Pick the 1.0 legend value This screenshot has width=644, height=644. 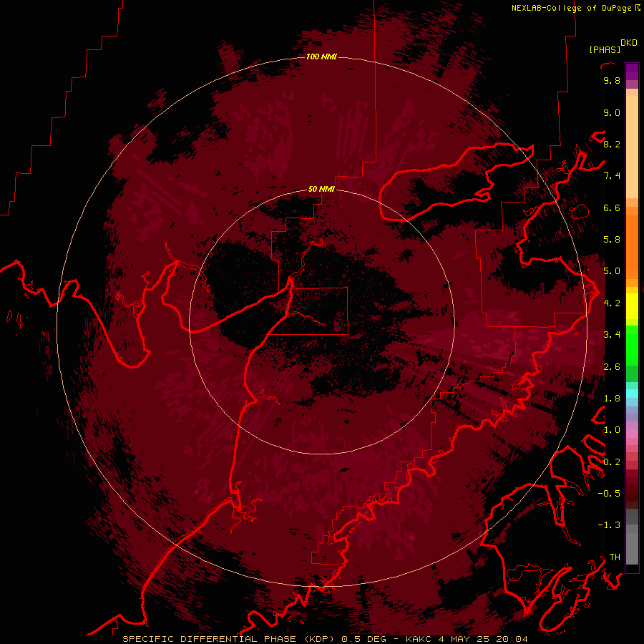612,430
